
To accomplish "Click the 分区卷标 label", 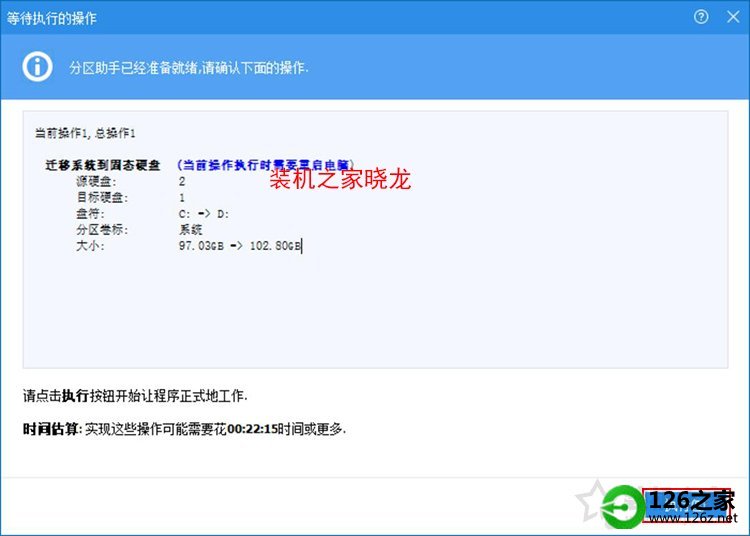I will (x=102, y=230).
